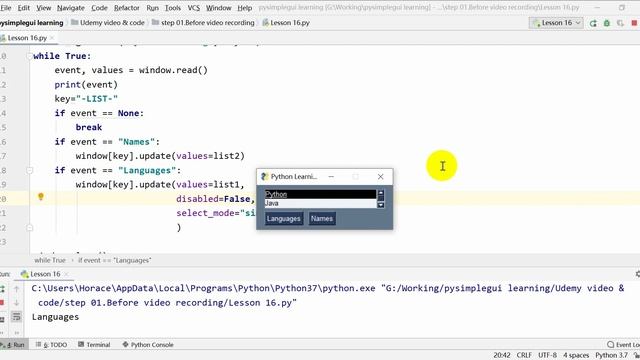Click listbox scrollbar down arrow
640x360 pixels.
[381, 204]
